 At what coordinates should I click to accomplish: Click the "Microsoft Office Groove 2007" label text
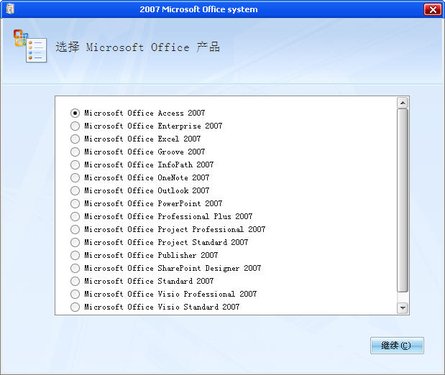point(145,152)
